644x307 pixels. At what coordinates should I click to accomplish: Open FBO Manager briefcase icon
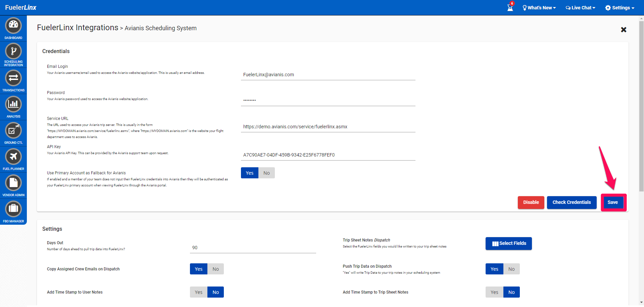[13, 209]
